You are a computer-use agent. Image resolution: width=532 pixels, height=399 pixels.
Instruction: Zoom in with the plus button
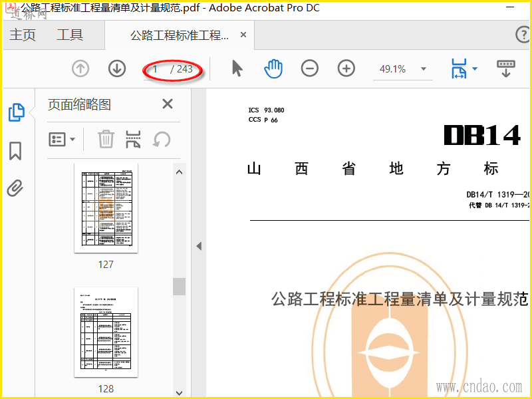click(346, 68)
